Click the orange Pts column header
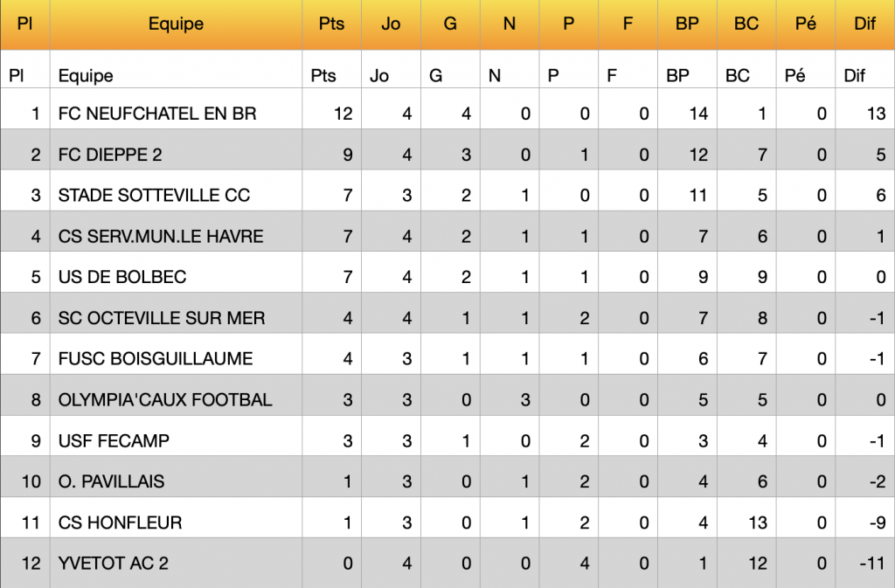This screenshot has width=895, height=588. 331,24
